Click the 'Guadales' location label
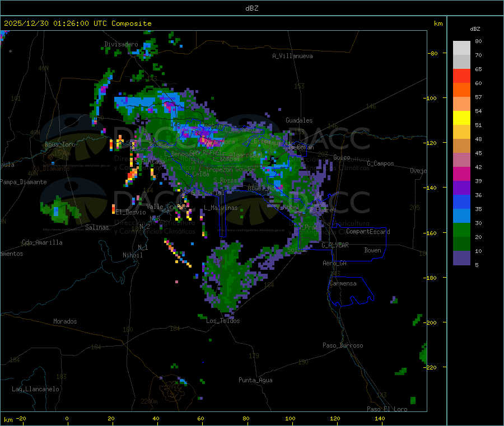Viewport: 504px width, 426px height. tap(299, 120)
